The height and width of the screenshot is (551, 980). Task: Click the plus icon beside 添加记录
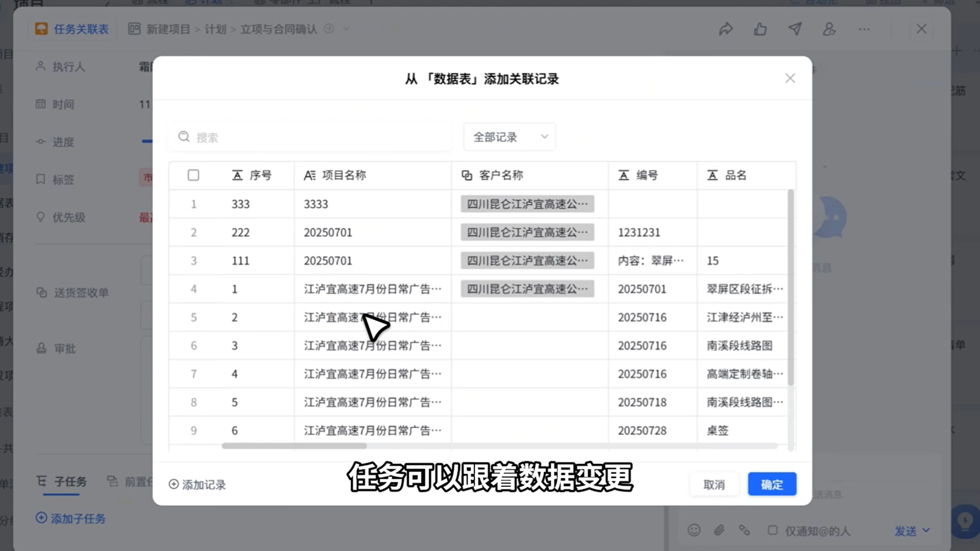(x=173, y=484)
